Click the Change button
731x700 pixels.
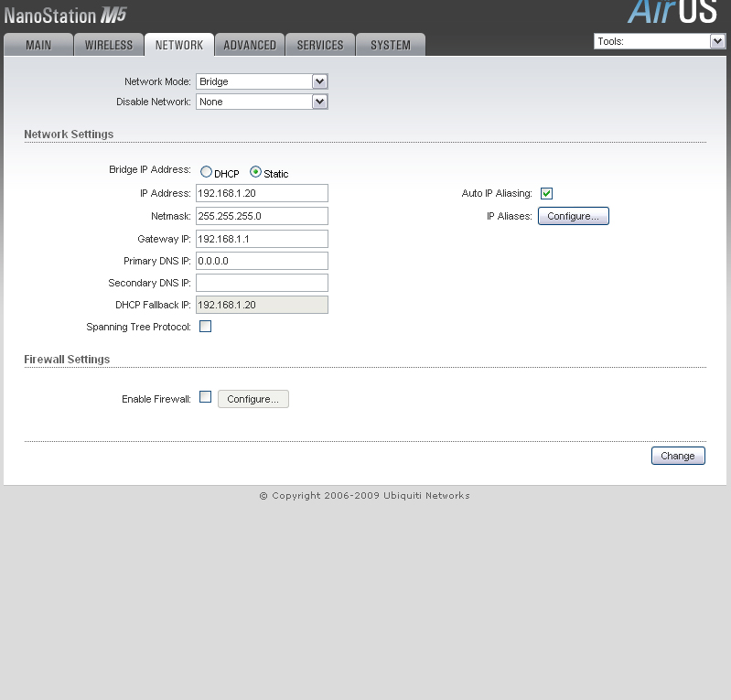click(x=678, y=456)
